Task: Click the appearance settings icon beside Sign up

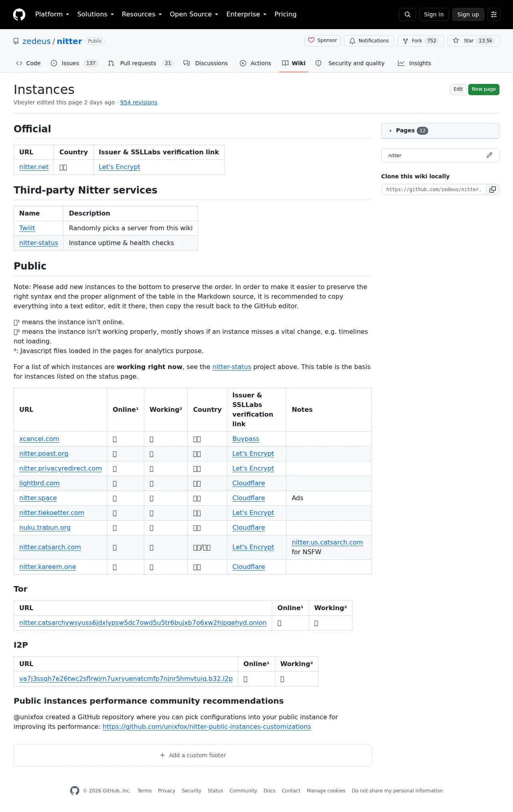Action: [494, 14]
